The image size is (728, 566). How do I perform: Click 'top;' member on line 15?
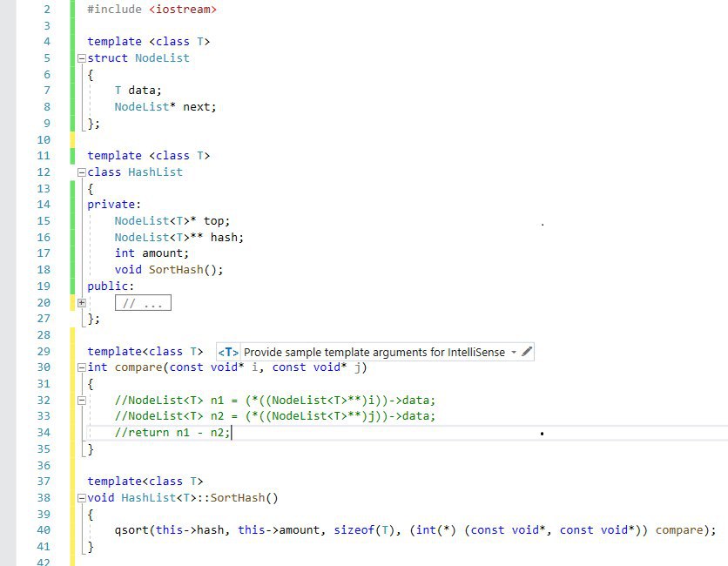point(217,221)
